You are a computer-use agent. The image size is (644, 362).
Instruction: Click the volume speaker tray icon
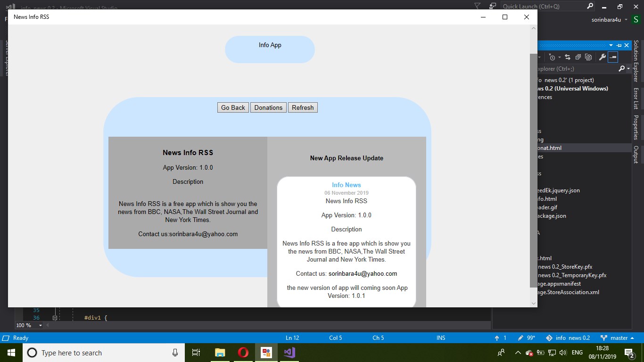tap(563, 353)
